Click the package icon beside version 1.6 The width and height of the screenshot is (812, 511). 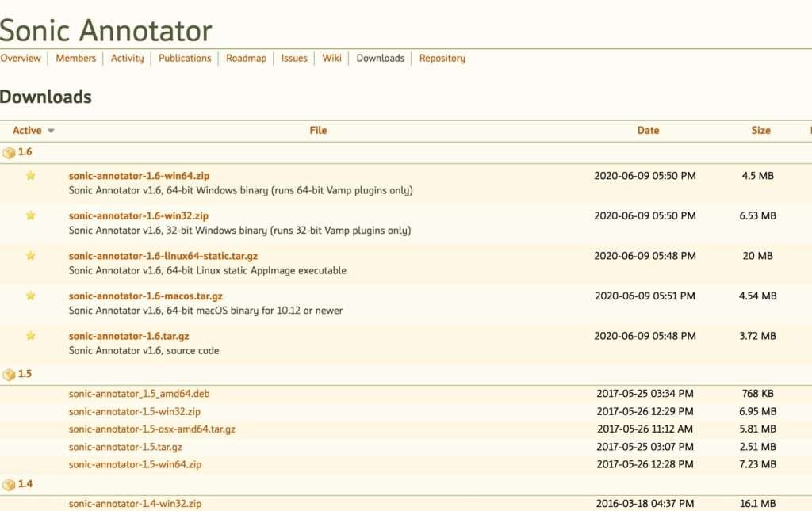(x=9, y=153)
